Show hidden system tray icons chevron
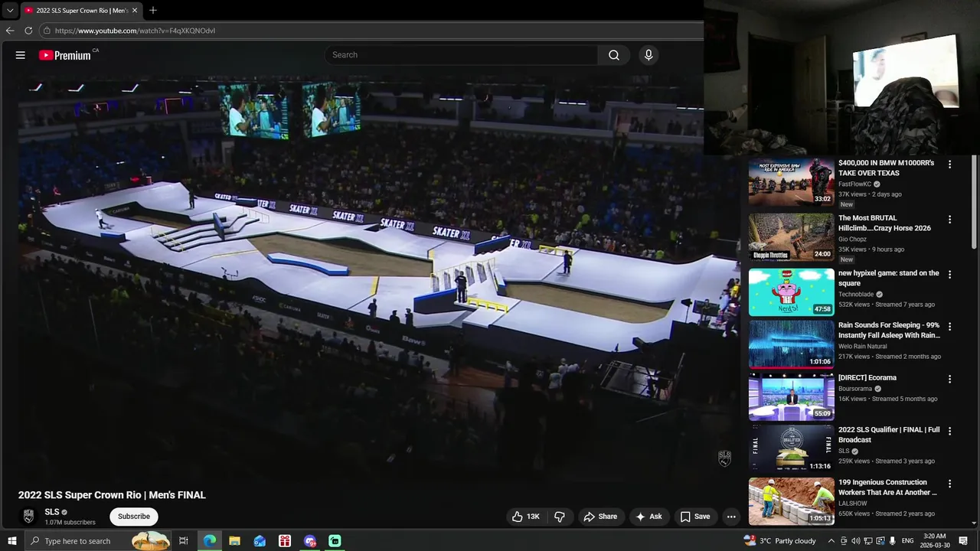The image size is (980, 551). [831, 541]
